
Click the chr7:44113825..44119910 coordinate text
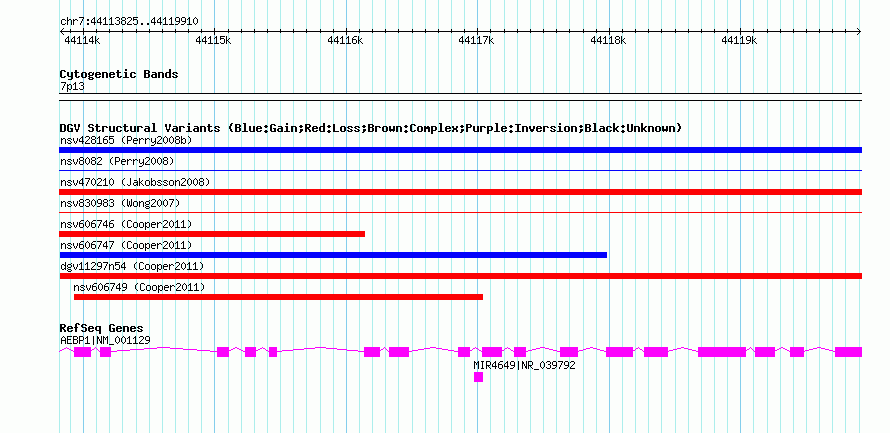129,22
